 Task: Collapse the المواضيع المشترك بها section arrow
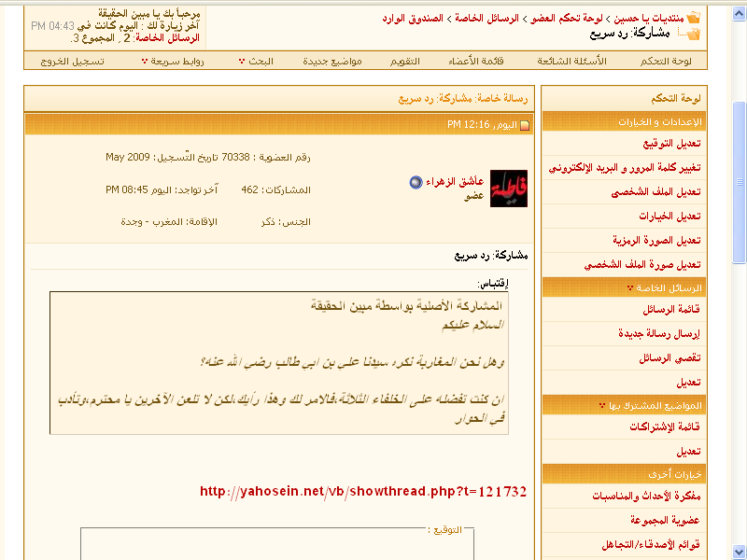(601, 406)
